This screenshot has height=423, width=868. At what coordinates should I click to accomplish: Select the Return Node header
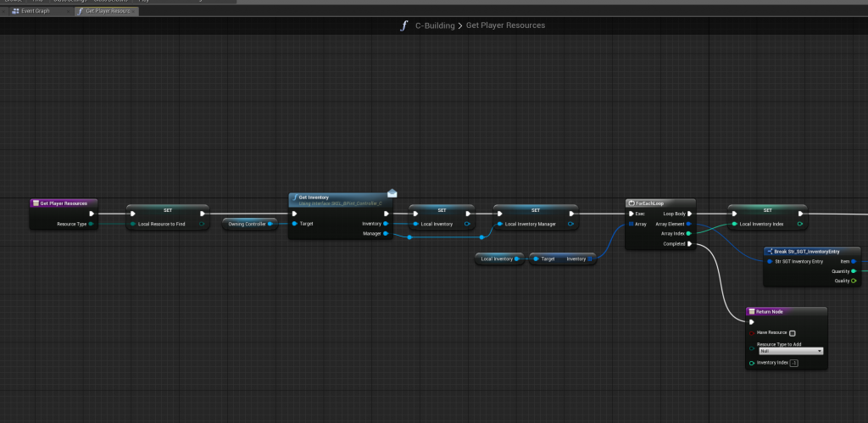click(786, 312)
